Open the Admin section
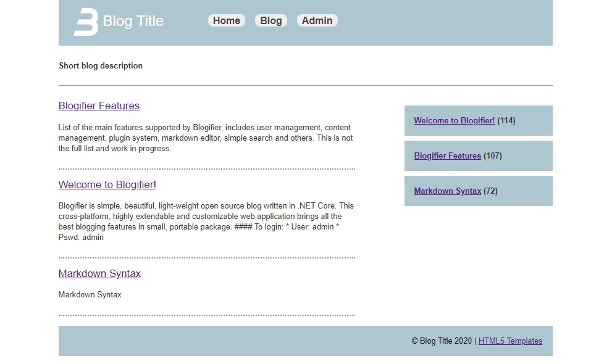 click(317, 20)
